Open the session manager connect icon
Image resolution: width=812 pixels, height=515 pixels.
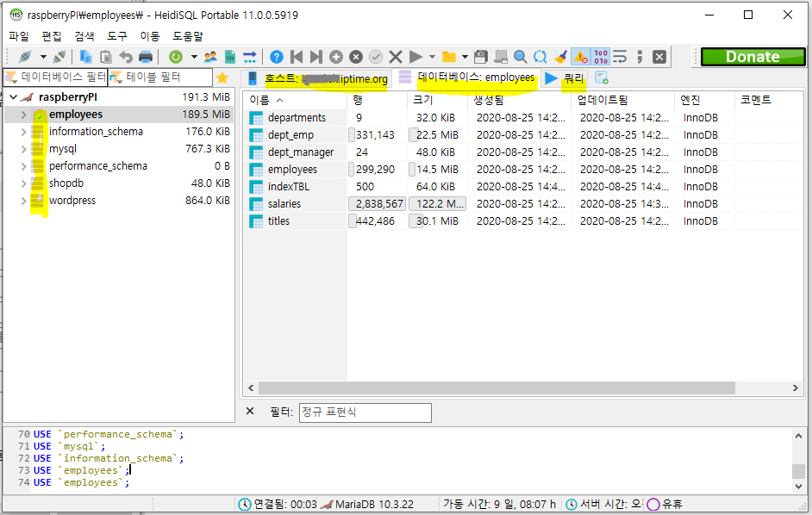[25, 57]
